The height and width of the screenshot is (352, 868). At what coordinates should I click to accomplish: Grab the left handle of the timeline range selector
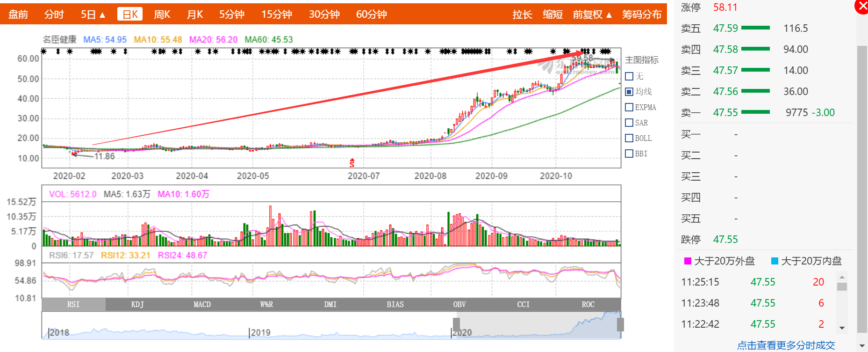pos(456,324)
